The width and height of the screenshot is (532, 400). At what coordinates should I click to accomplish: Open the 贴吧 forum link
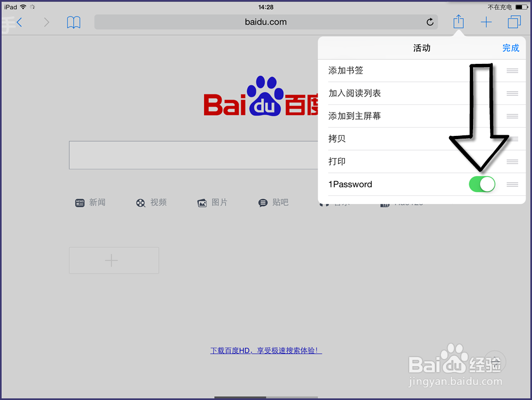280,202
